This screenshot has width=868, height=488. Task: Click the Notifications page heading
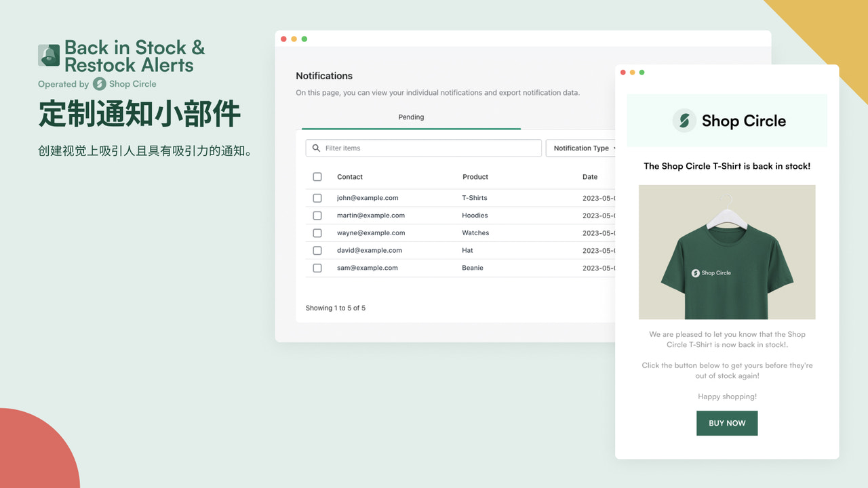[324, 76]
